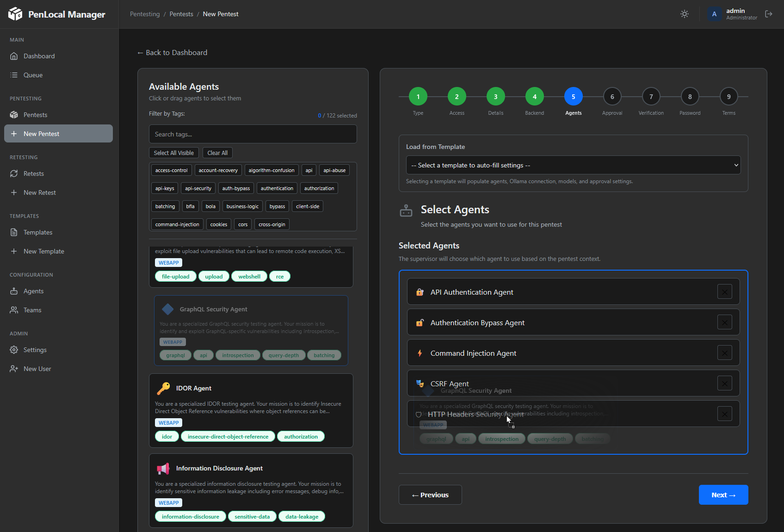This screenshot has height=532, width=784.
Task: Open the Load from Template dropdown
Action: coord(573,165)
